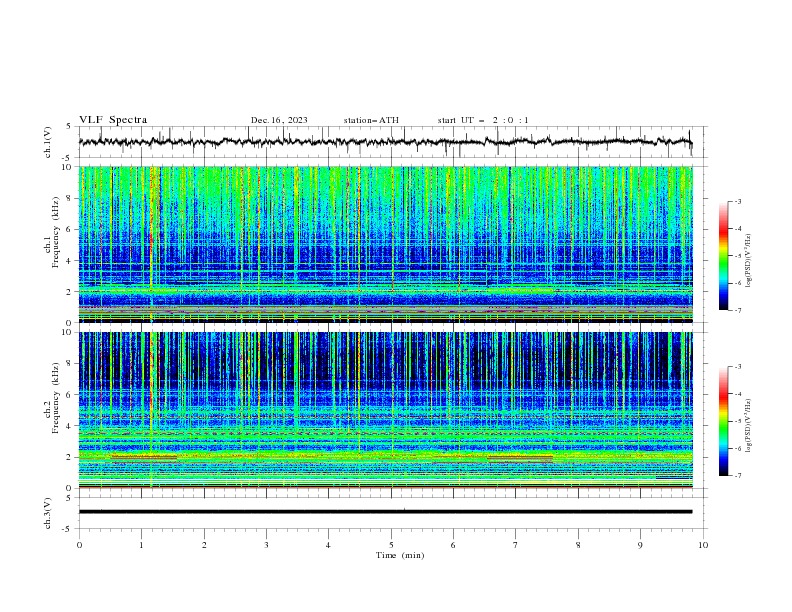This screenshot has width=792, height=612.
Task: Click the upper color bar's "-7" label
Action: (737, 310)
